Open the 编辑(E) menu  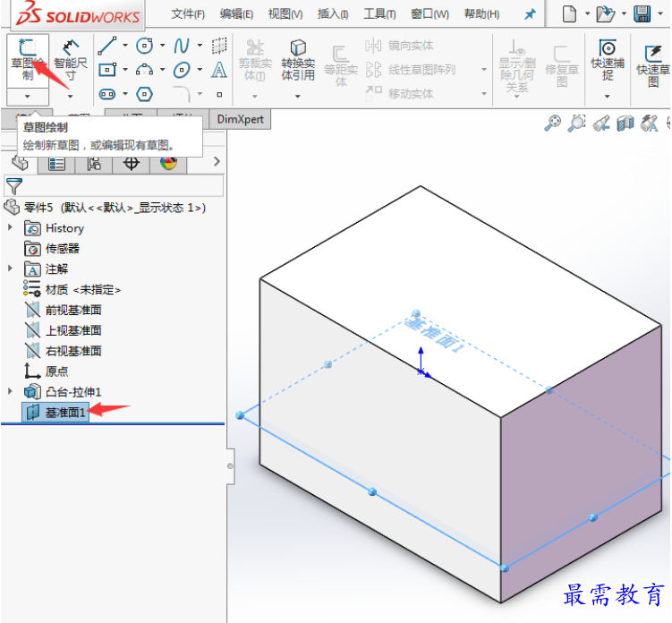(x=236, y=14)
